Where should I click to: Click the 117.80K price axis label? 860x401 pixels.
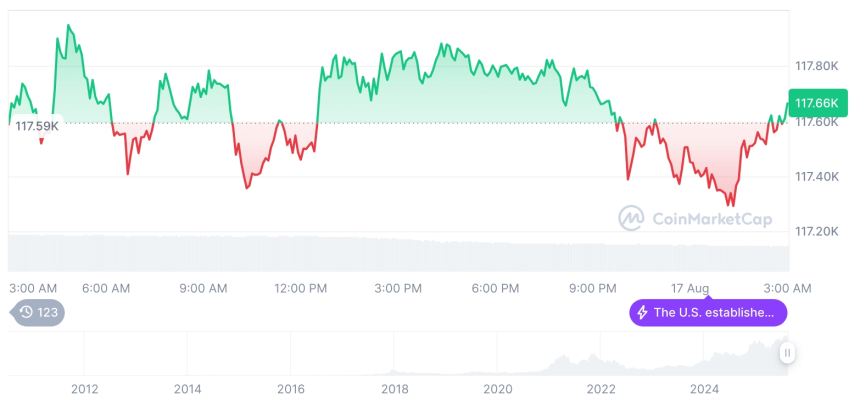pyautogui.click(x=816, y=66)
